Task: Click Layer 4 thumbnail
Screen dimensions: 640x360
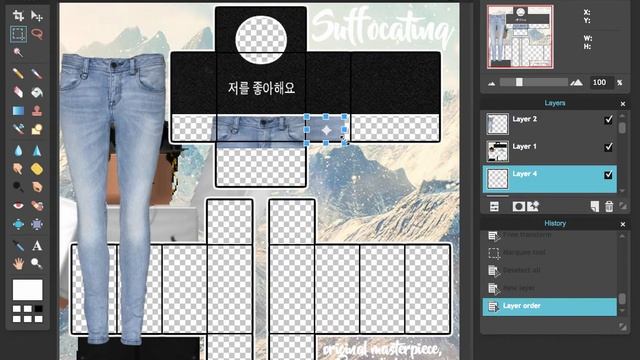Action: click(x=498, y=179)
